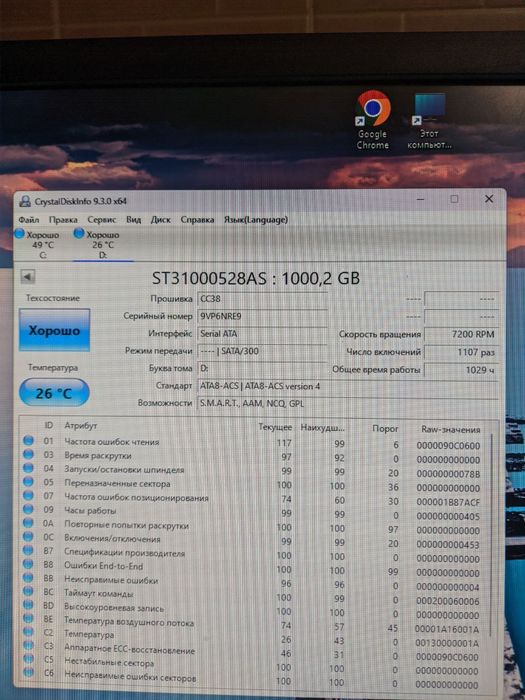Open the Сервис menu
The height and width of the screenshot is (700, 525).
coord(102,220)
